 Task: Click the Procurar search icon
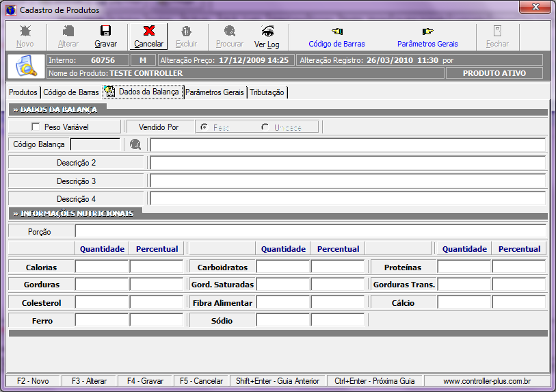click(230, 31)
